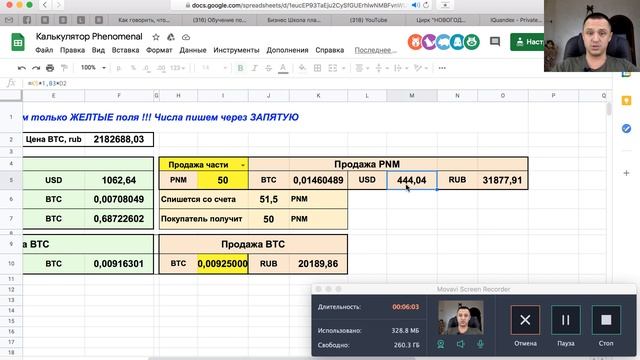Show more toolbar options (three dots)
The height and width of the screenshot is (360, 640).
(442, 68)
